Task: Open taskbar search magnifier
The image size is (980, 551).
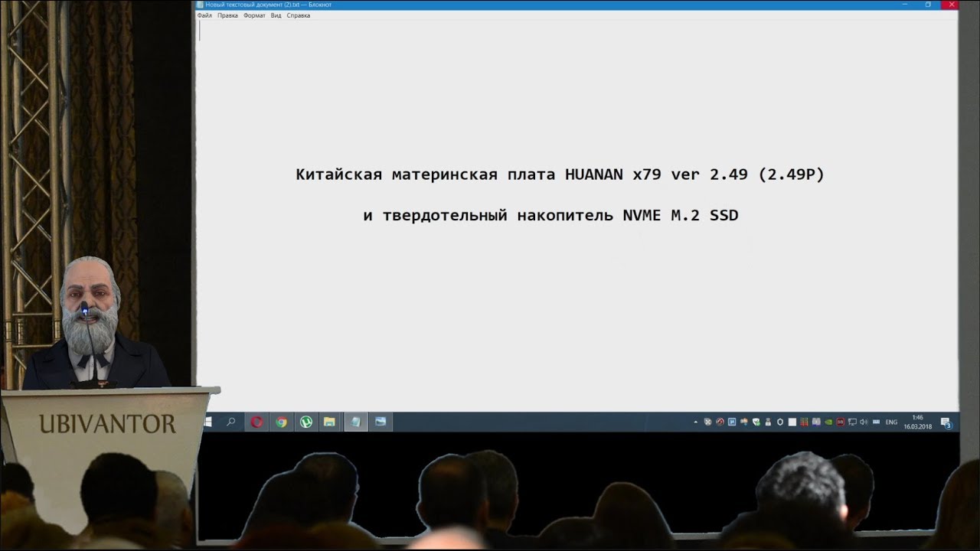Action: pyautogui.click(x=230, y=422)
